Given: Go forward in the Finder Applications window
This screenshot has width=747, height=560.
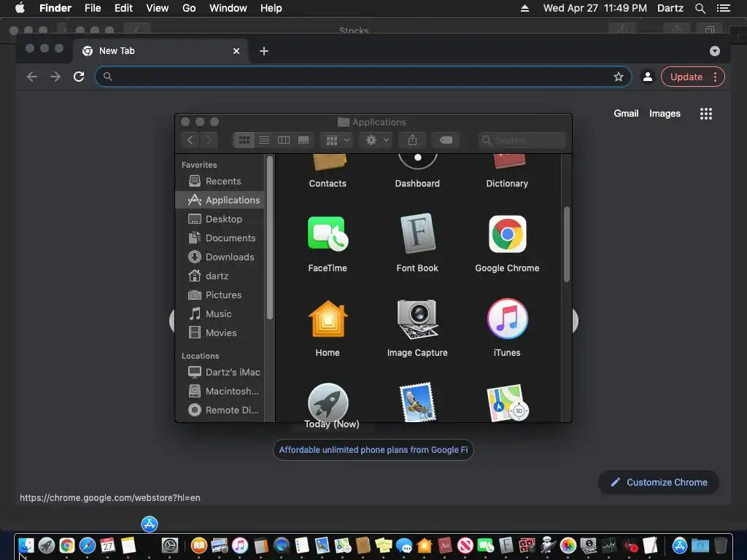Looking at the screenshot, I should [x=208, y=140].
